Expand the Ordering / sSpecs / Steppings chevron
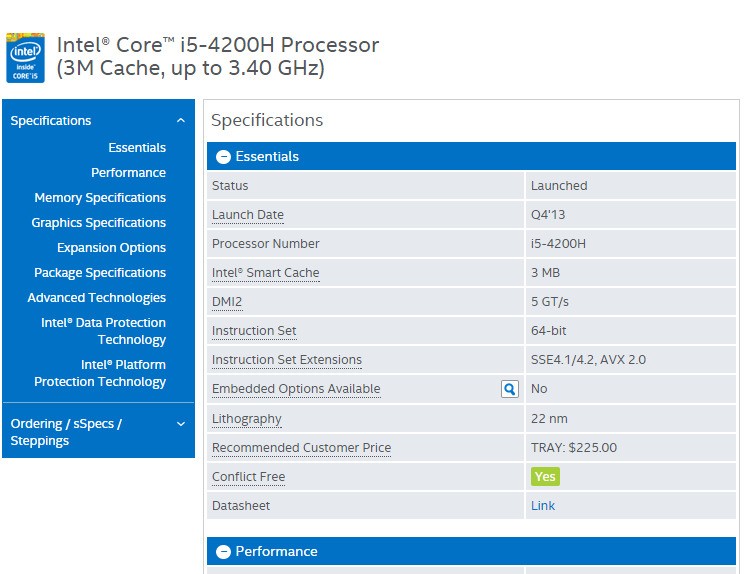This screenshot has width=747, height=574. coord(181,424)
